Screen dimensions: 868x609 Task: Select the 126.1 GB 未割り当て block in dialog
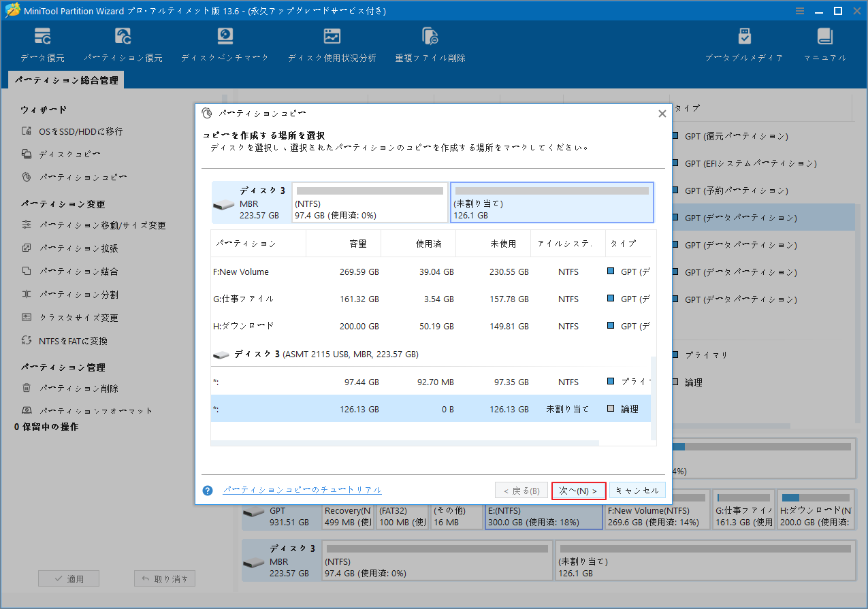(x=552, y=202)
